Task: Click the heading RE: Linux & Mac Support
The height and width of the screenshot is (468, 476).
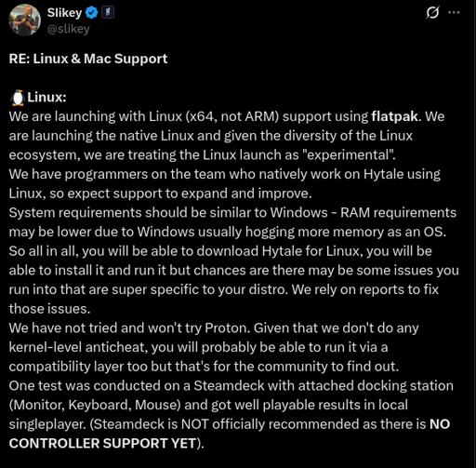Action: coord(88,59)
